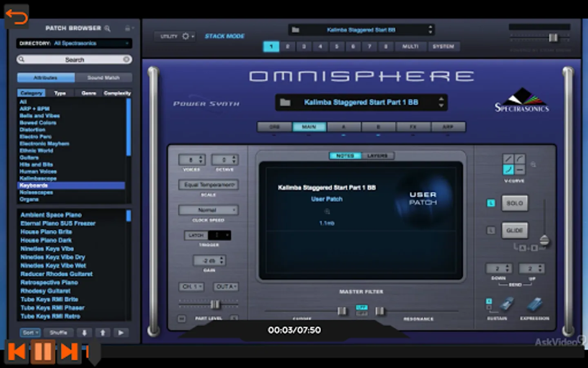Click the zoom icon next to V-Curve
Viewport: 588px width, 368px height.
(533, 164)
